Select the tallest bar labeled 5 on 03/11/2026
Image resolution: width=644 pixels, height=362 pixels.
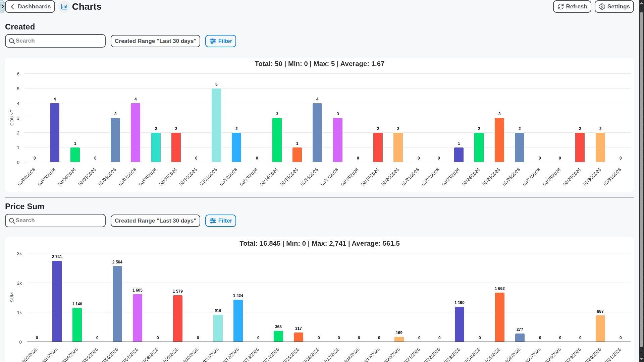(x=216, y=126)
